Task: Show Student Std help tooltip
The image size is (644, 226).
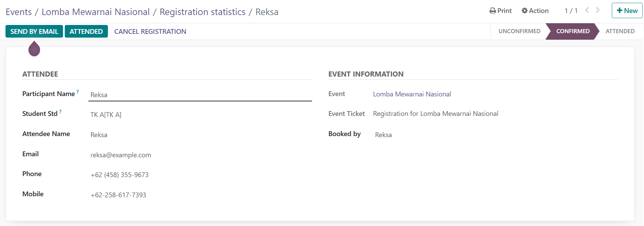Action: [x=60, y=112]
